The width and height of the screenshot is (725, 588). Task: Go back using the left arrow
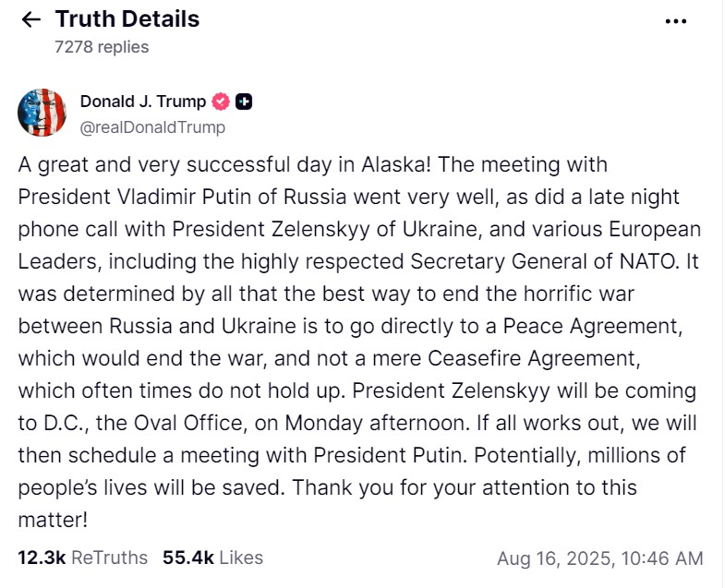coord(31,19)
